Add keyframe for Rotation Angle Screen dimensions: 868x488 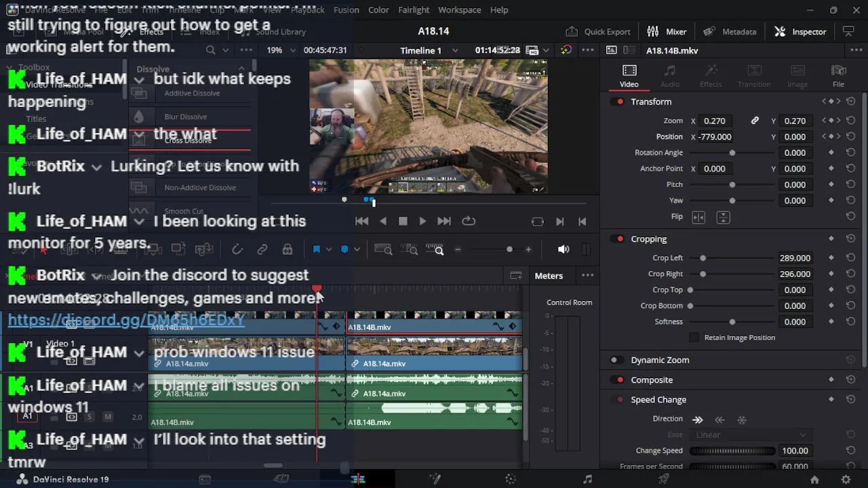coord(831,152)
